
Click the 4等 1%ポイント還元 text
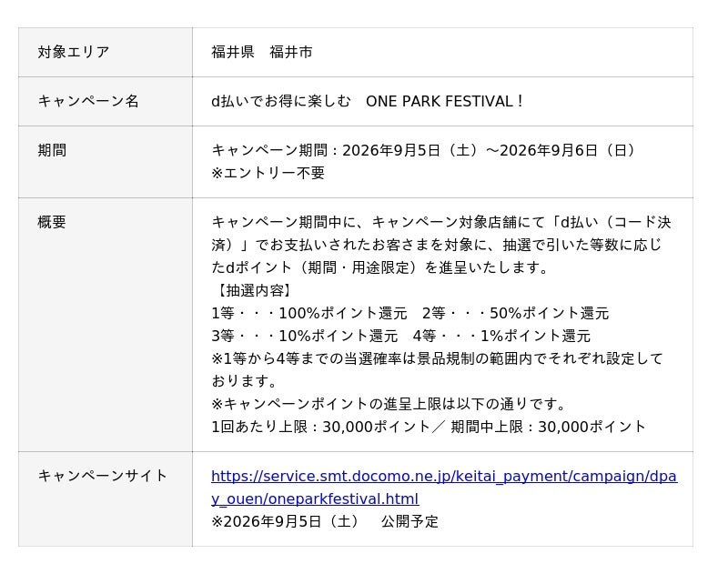click(x=501, y=336)
